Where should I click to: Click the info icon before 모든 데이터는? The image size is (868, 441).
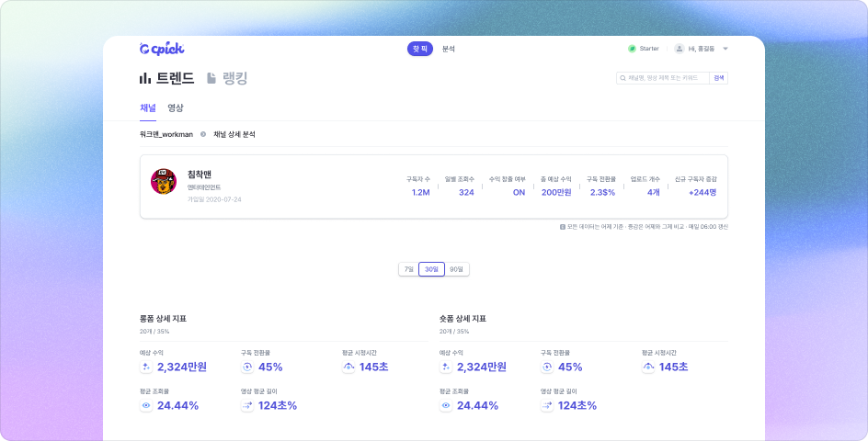[x=563, y=227]
